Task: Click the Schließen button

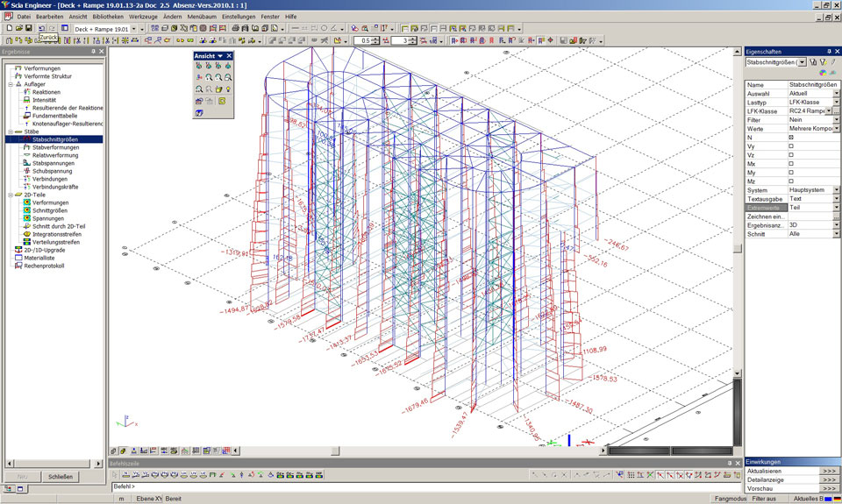Action: coord(60,477)
